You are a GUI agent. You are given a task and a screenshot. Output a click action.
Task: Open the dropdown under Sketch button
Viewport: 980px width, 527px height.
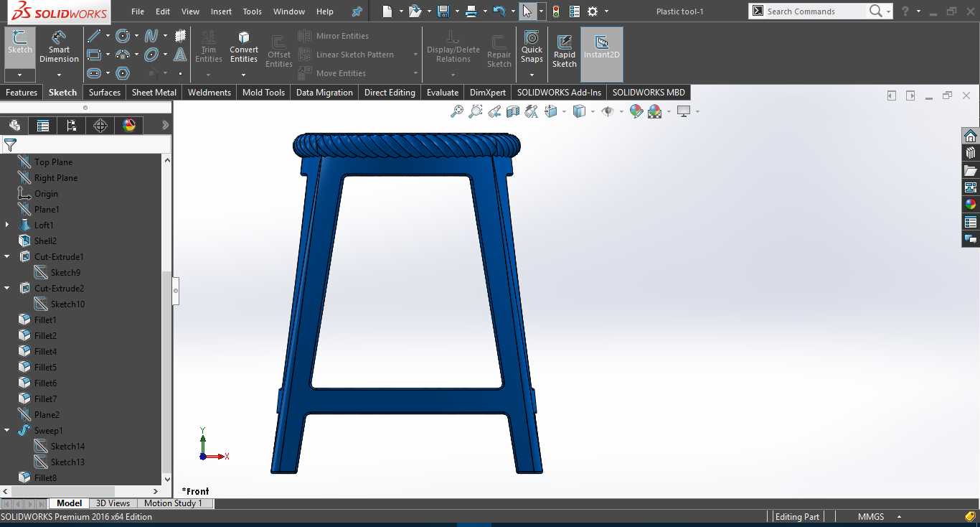20,75
